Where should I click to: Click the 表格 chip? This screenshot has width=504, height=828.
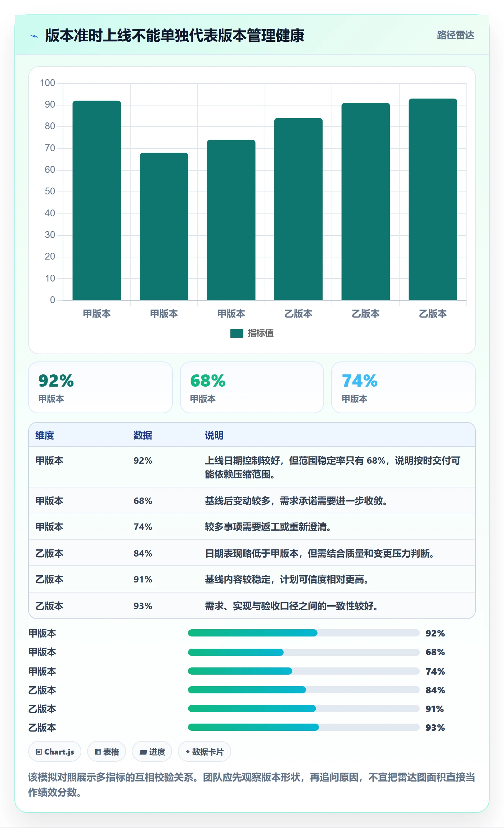click(107, 752)
